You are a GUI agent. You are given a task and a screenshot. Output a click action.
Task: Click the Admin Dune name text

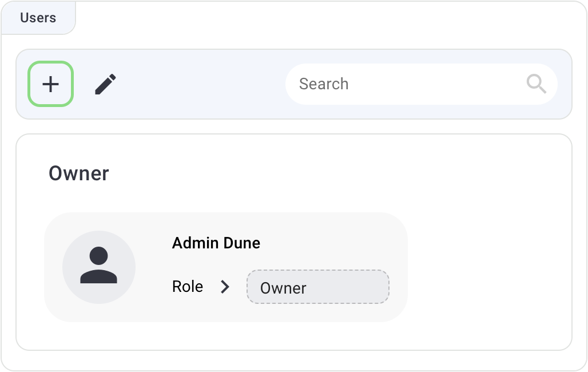[x=216, y=243]
